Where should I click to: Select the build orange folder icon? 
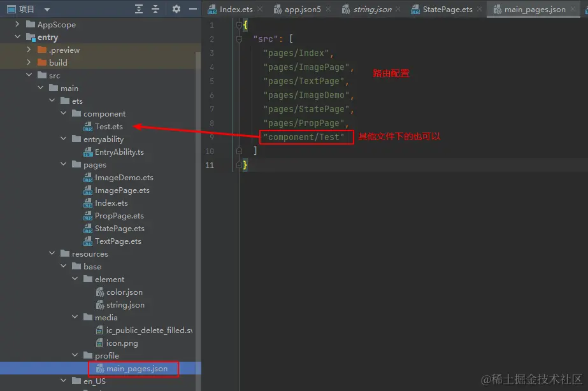[x=42, y=62]
